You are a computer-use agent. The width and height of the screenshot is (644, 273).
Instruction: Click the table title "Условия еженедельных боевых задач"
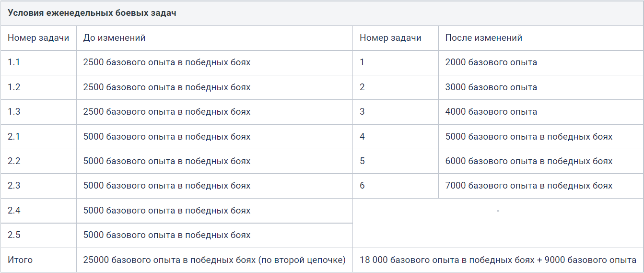click(92, 13)
